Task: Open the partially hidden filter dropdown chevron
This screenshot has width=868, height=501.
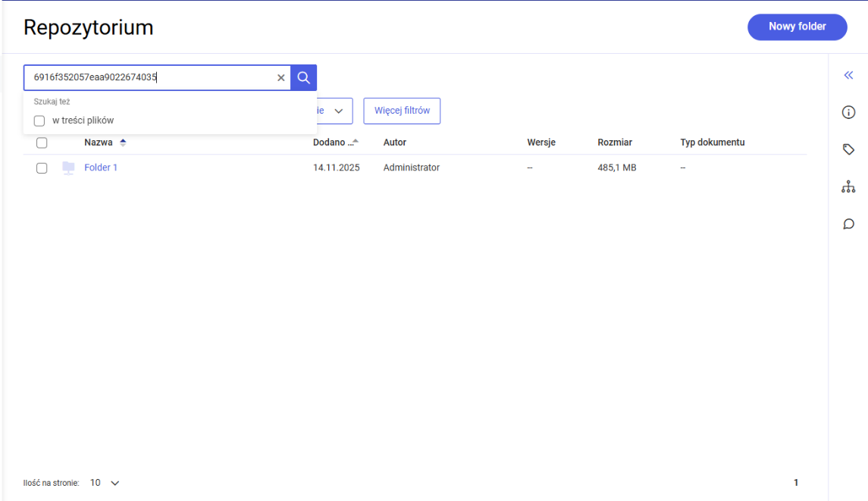Action: click(x=338, y=111)
